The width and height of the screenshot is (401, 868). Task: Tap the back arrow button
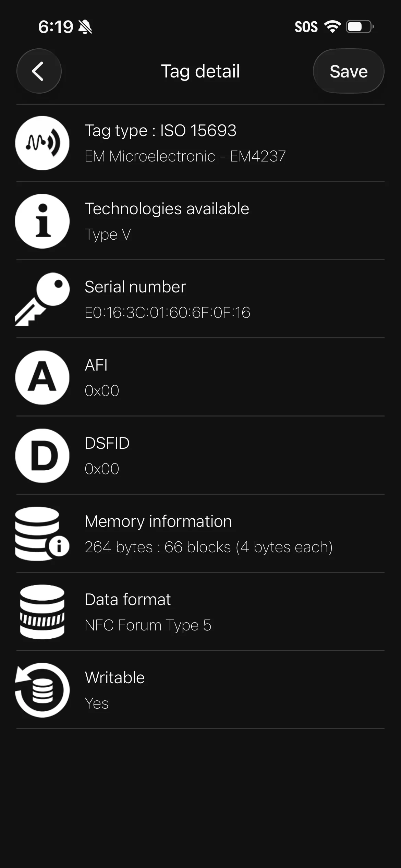[x=39, y=71]
